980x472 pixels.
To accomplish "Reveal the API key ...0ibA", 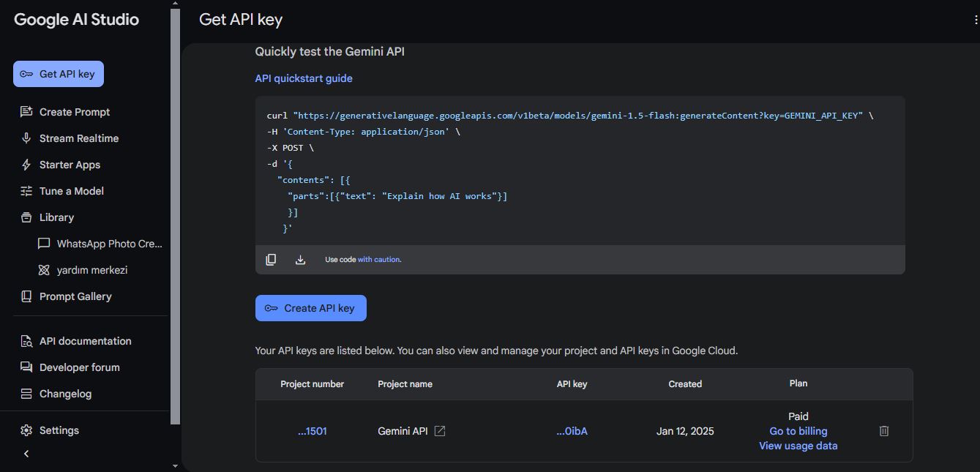I will [x=572, y=431].
